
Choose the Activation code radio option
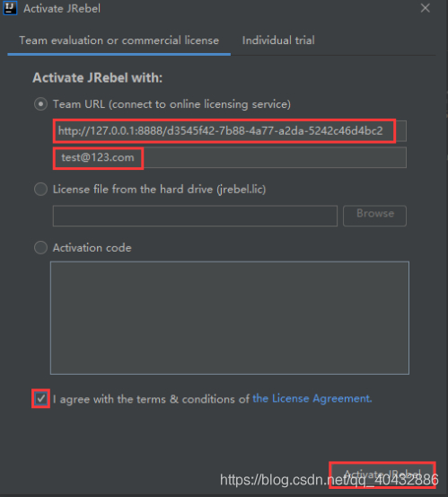40,247
